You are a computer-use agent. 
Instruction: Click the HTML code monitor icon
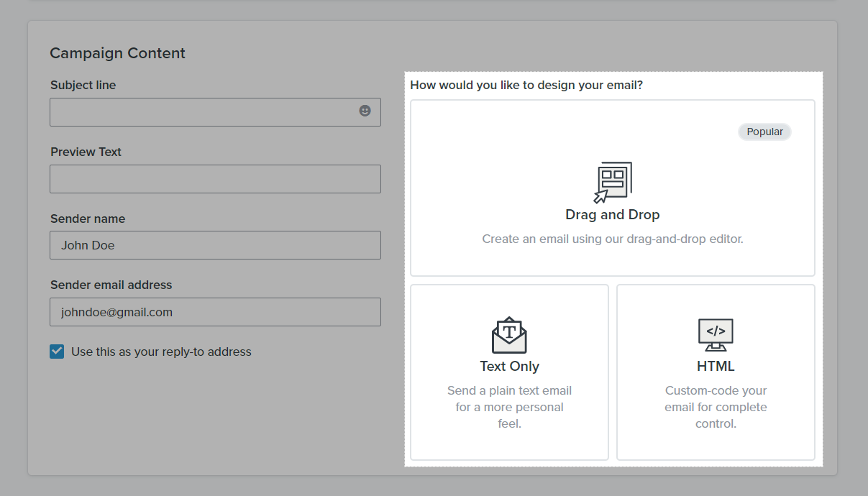click(716, 335)
